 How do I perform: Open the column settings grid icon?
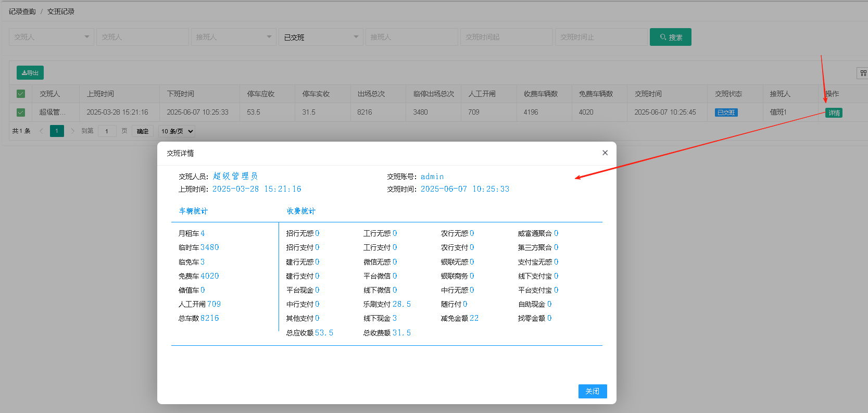point(863,73)
